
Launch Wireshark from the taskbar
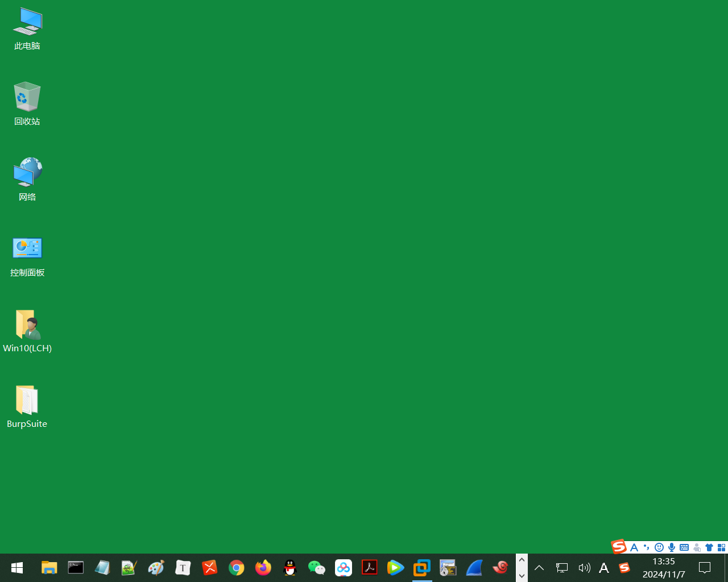[474, 568]
